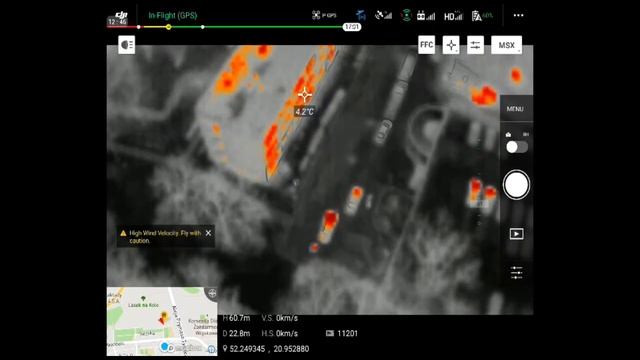This screenshot has height=360, width=640.
Task: Open the aircraft battery level icon
Action: tap(482, 16)
